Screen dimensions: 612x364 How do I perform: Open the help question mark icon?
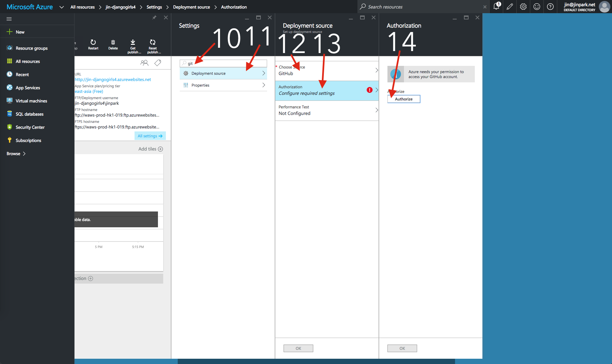(550, 7)
